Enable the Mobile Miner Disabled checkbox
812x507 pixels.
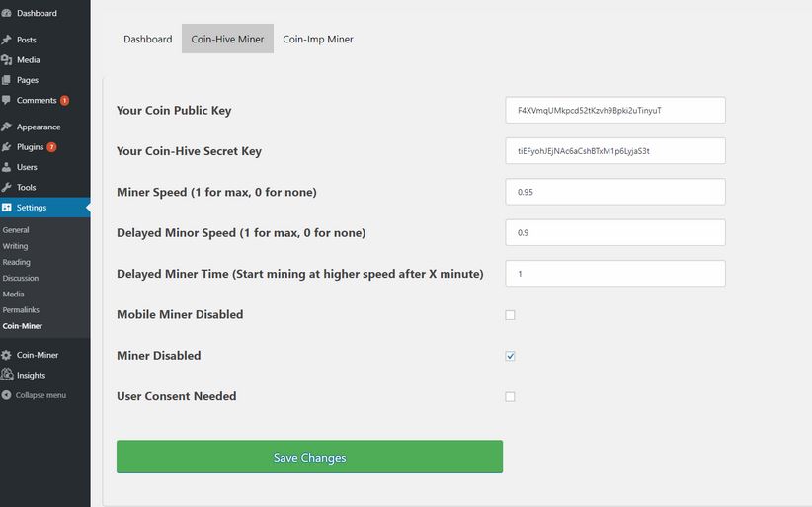coord(510,315)
